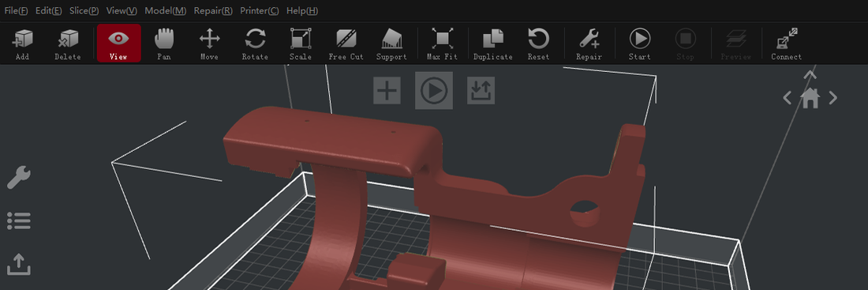The height and width of the screenshot is (290, 868).
Task: Click the Add model toolbar icon
Action: pyautogui.click(x=23, y=43)
